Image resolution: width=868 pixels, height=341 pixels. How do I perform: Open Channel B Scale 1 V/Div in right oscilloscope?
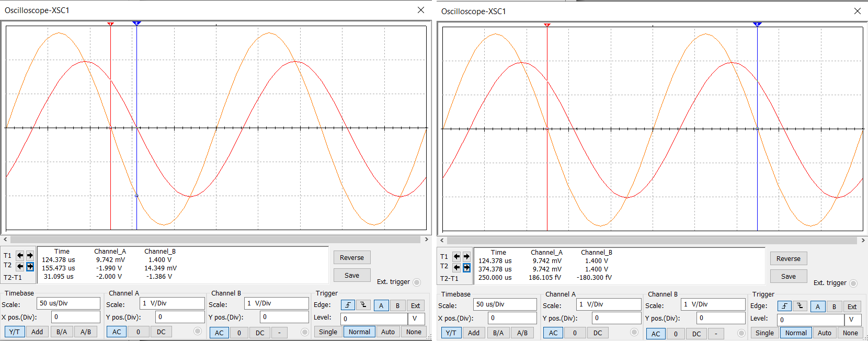click(x=713, y=304)
